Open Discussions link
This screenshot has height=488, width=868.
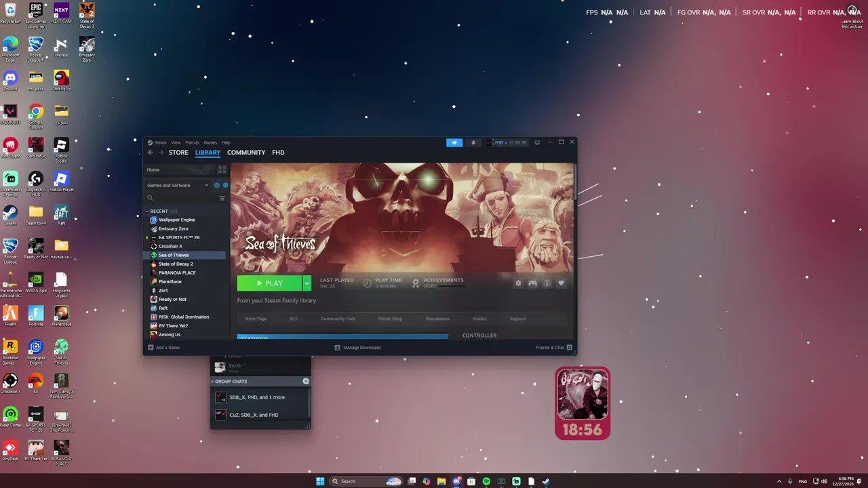[x=437, y=319]
